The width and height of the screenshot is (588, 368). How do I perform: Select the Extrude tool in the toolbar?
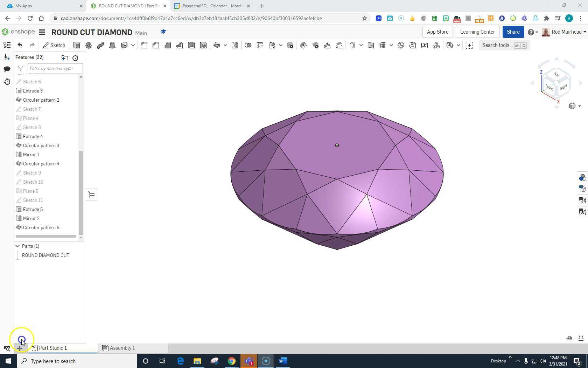coord(77,45)
